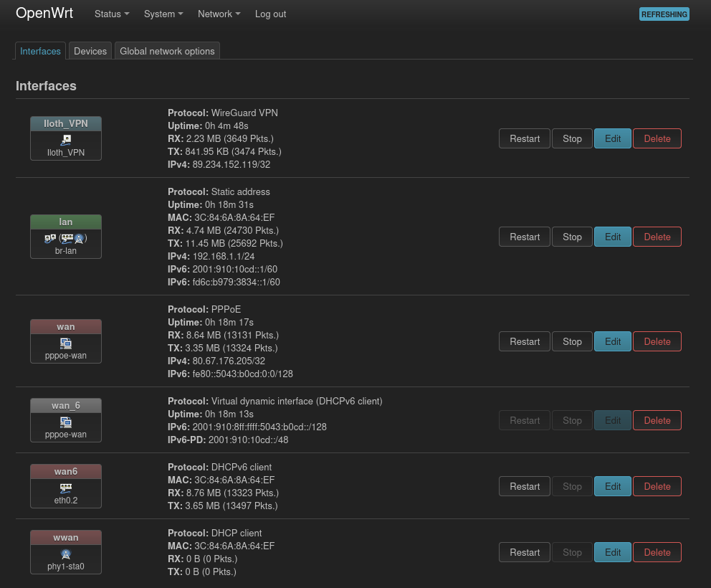Click the lloth_VPN tunnel interface icon
Screen dimensions: 711x588
tap(66, 140)
